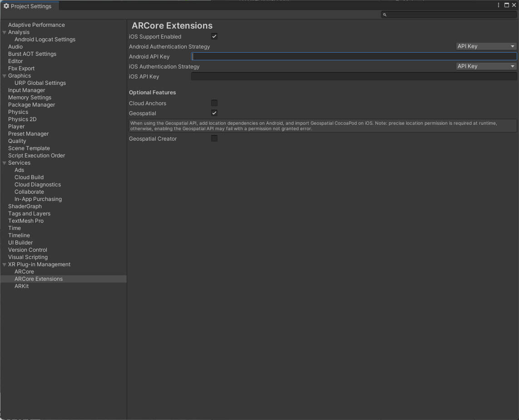
Task: Click into the iOS API Key field
Action: coord(354,76)
